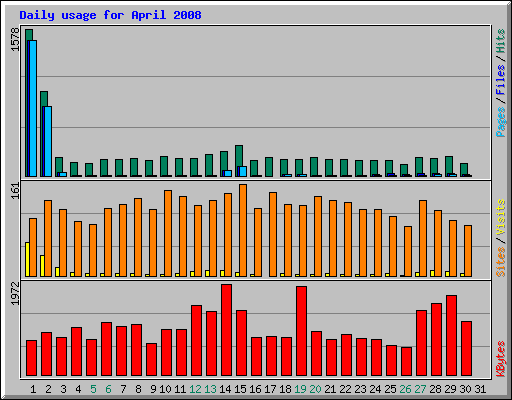The height and width of the screenshot is (400, 512).
Task: Click day label 4 on the x-axis
Action: click(78, 389)
